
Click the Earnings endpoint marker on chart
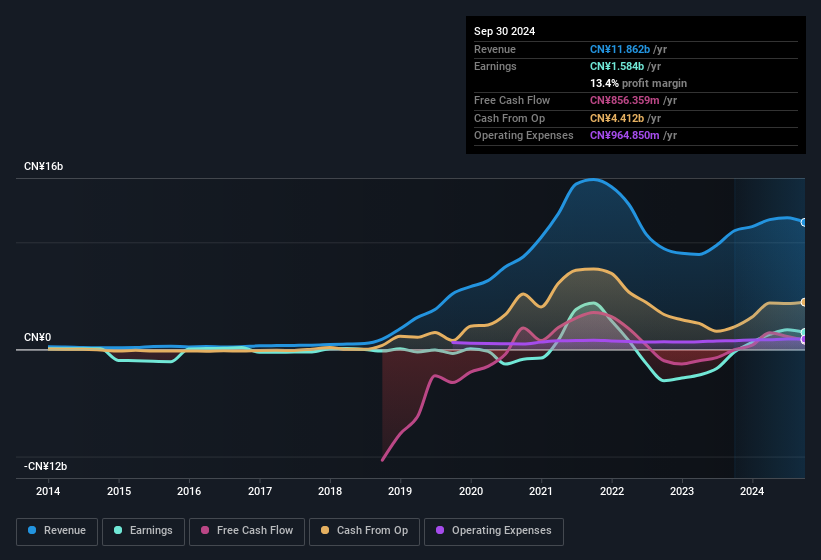[x=804, y=332]
